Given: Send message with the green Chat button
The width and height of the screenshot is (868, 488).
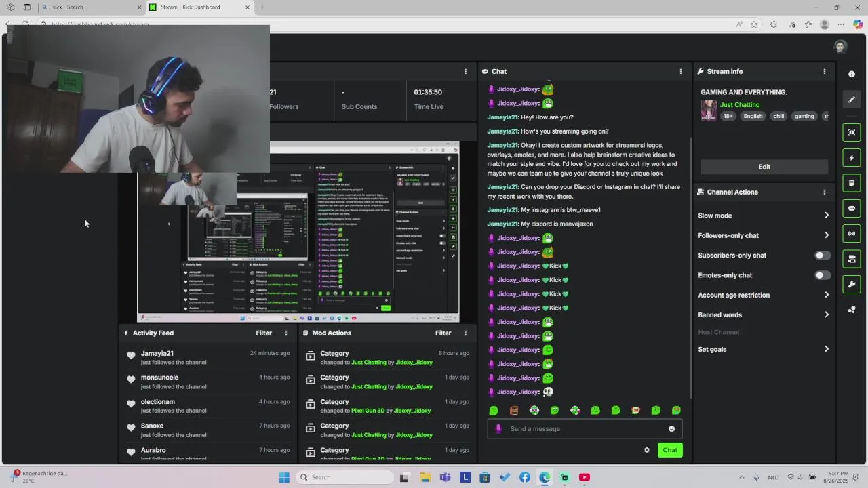Looking at the screenshot, I should 670,450.
